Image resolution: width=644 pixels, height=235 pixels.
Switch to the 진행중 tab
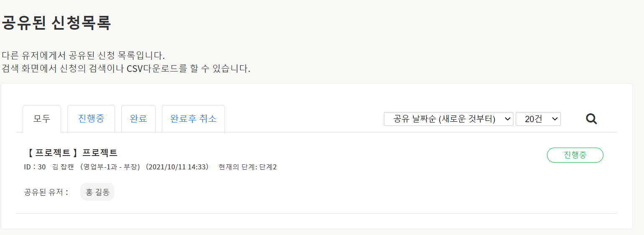click(x=91, y=119)
